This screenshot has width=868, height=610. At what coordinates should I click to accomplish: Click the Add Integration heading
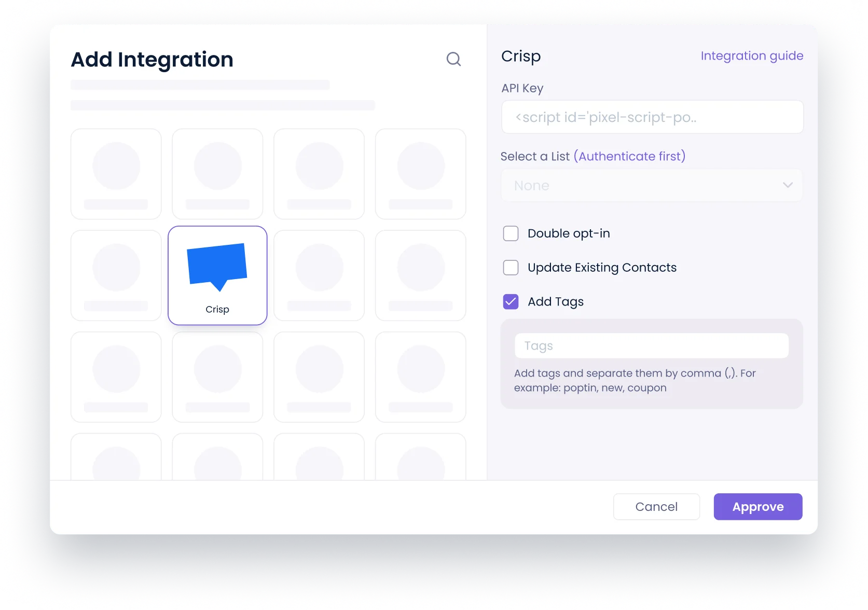pyautogui.click(x=152, y=60)
